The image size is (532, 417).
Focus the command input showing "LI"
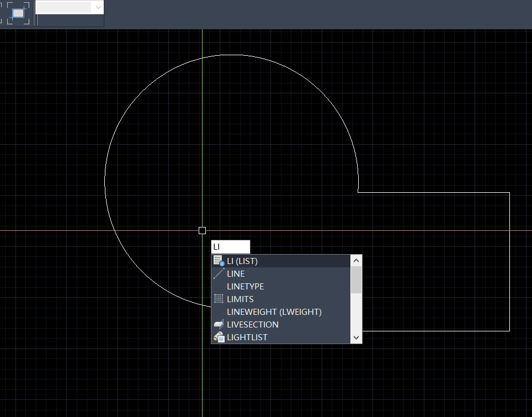[230, 247]
